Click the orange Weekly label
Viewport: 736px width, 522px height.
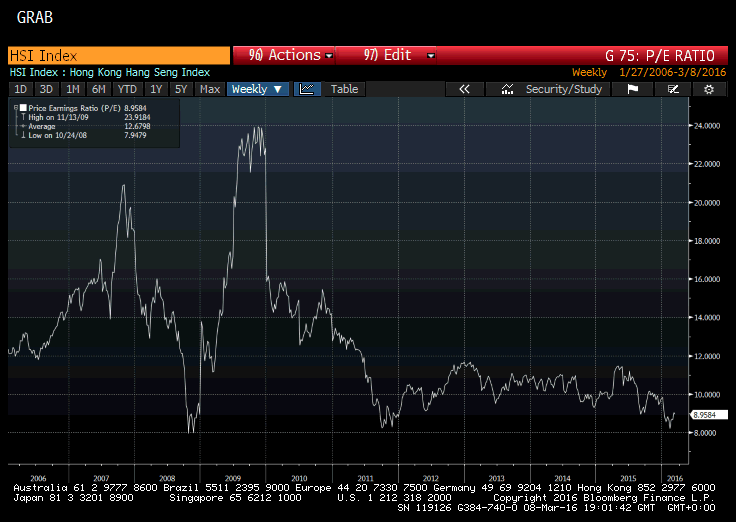click(589, 72)
